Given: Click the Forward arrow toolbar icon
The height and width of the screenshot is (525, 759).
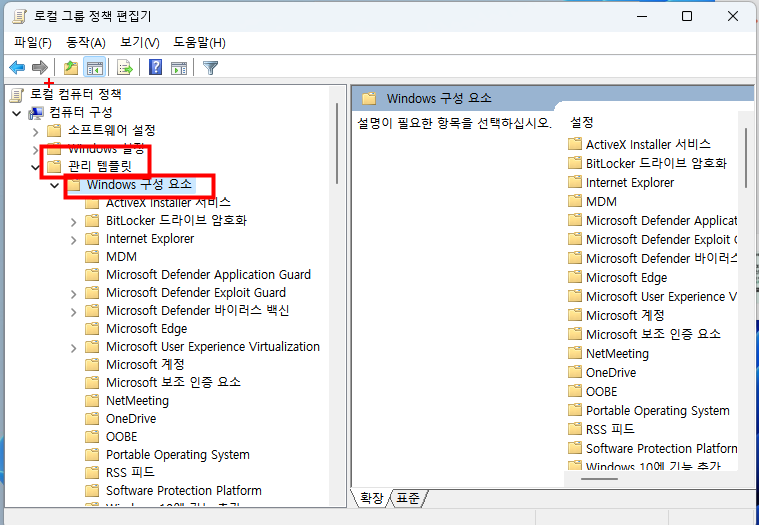Looking at the screenshot, I should 40,68.
